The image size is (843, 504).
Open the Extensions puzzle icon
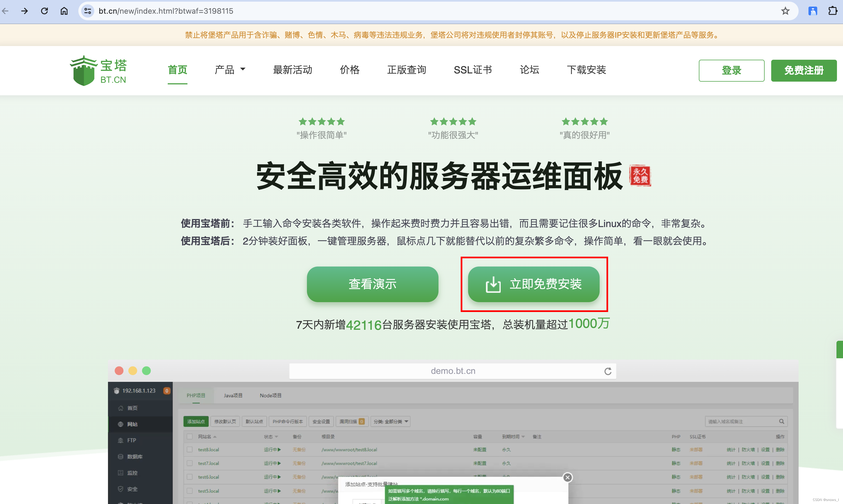coord(833,11)
